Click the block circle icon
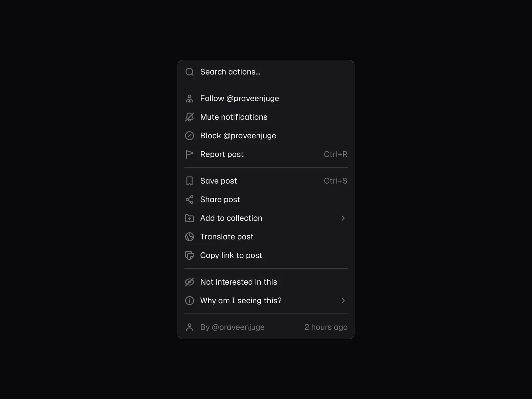The height and width of the screenshot is (399, 532). [x=190, y=136]
